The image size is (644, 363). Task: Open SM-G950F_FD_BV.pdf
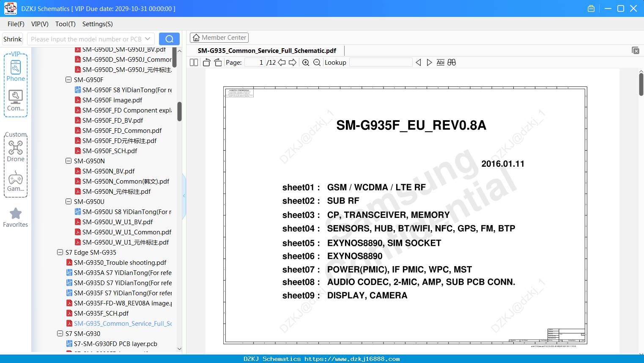point(112,120)
